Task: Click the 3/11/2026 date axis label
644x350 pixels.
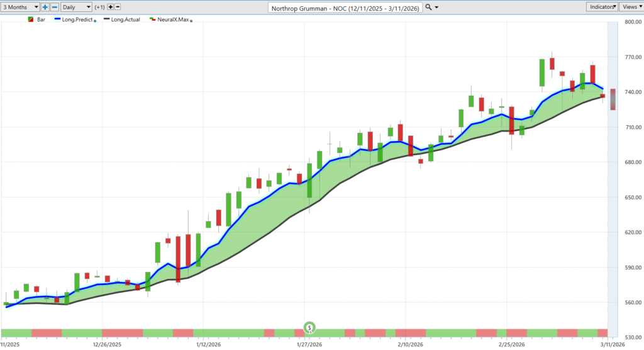Action: tap(613, 344)
